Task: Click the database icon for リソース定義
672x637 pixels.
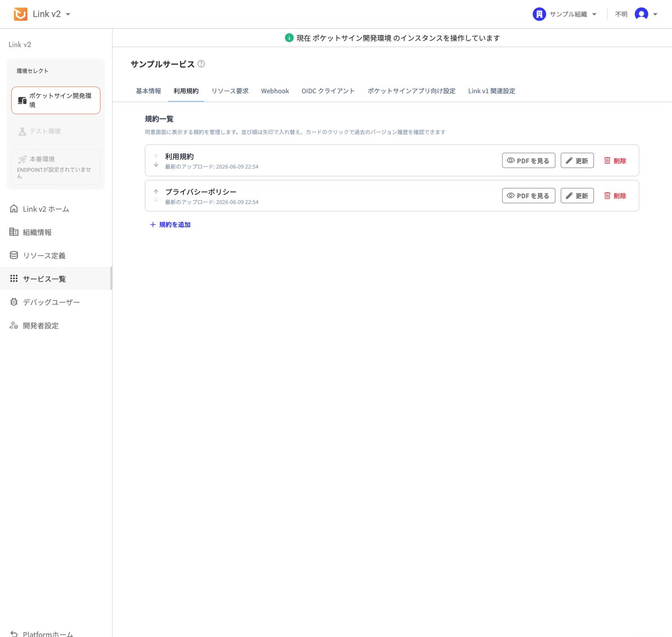Action: [14, 255]
